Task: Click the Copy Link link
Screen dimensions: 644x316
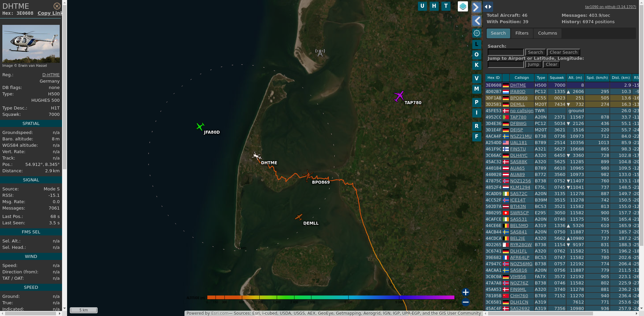Action: [x=50, y=13]
